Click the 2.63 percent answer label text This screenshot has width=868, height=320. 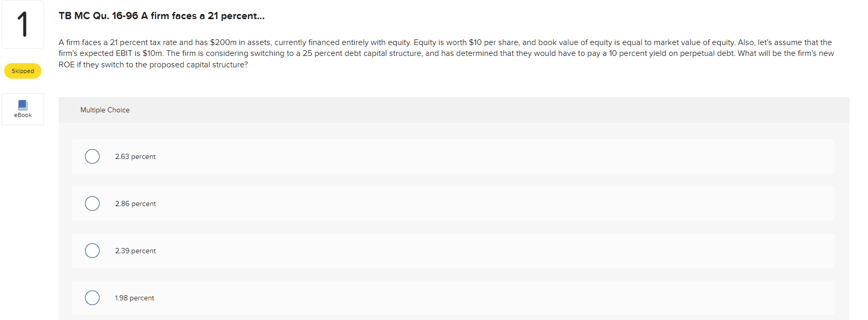tap(135, 156)
